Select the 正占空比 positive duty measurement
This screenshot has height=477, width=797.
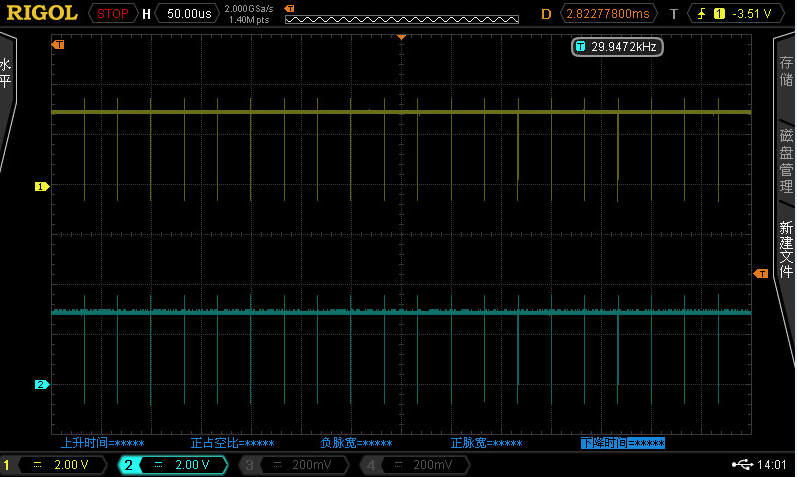(232, 443)
